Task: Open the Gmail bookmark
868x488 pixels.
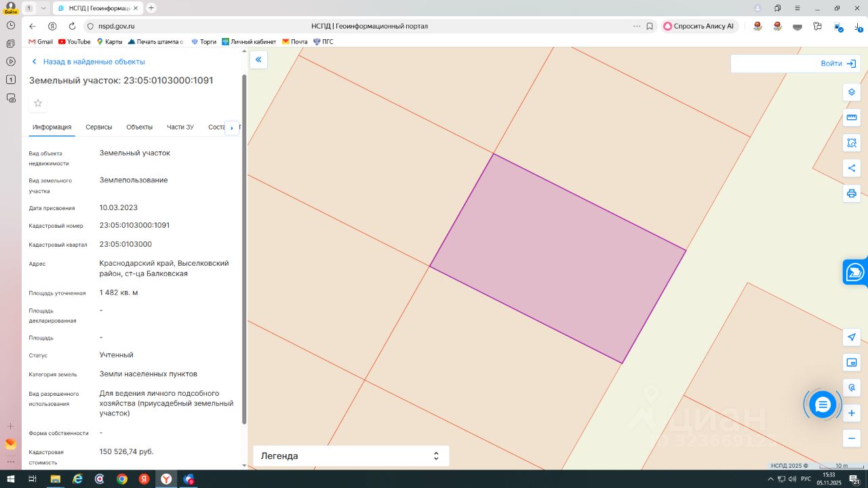Action: click(41, 42)
